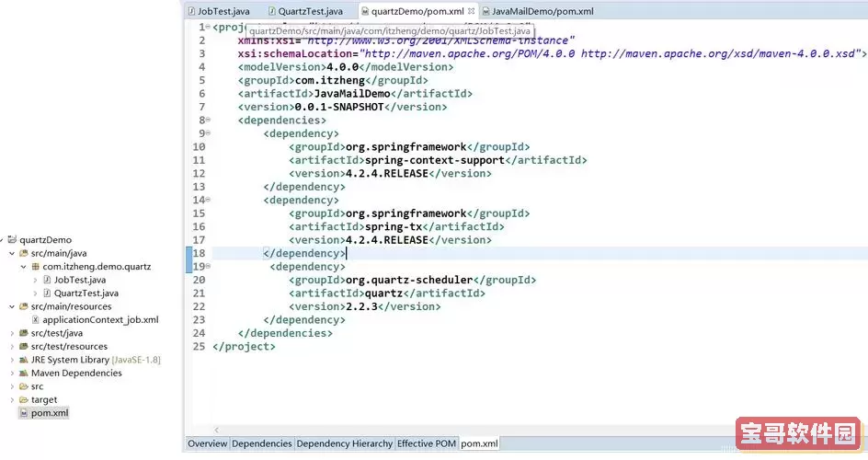Click the src/main/resources folder icon
868x460 pixels.
24,306
